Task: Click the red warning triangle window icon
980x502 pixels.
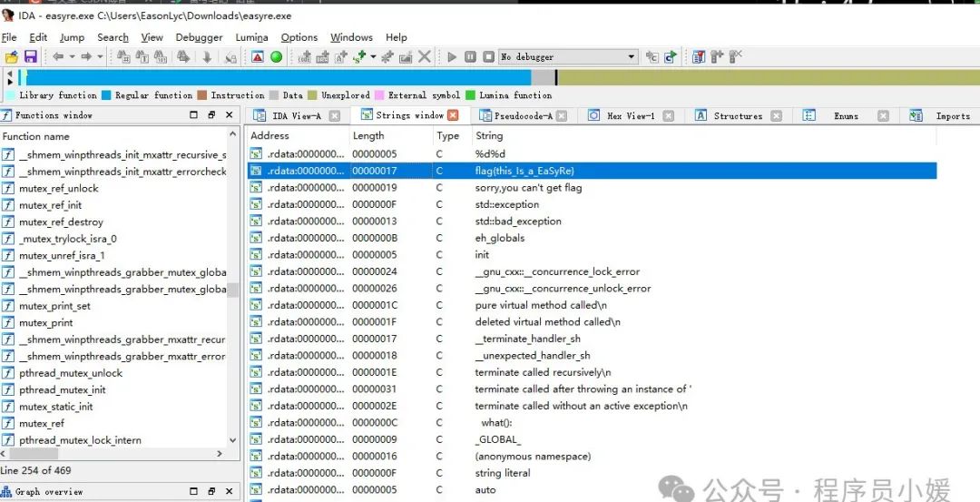Action: (x=258, y=57)
